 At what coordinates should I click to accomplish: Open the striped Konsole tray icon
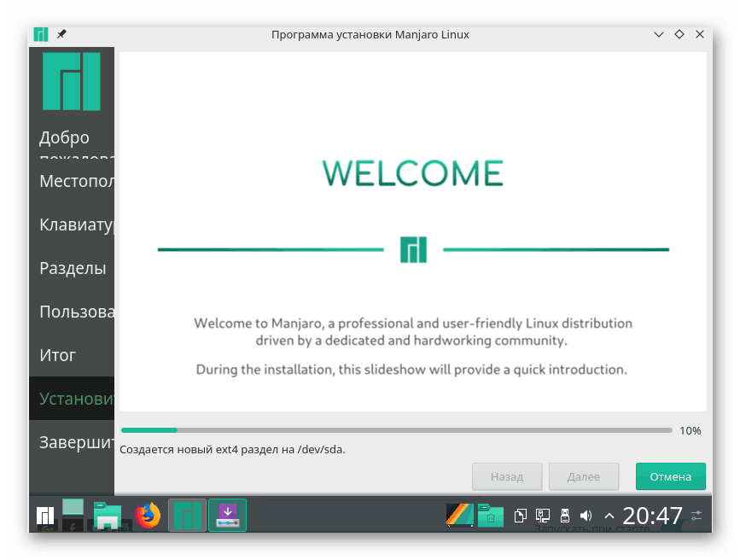point(460,515)
